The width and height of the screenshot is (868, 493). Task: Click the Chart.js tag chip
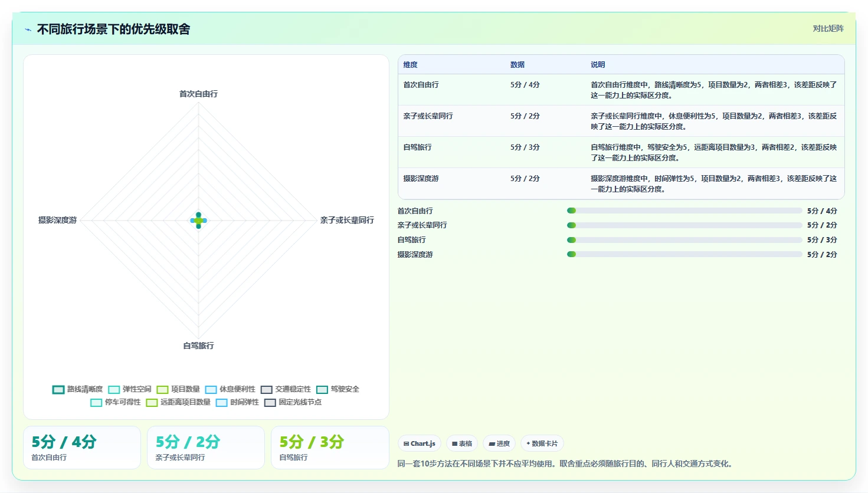click(420, 443)
